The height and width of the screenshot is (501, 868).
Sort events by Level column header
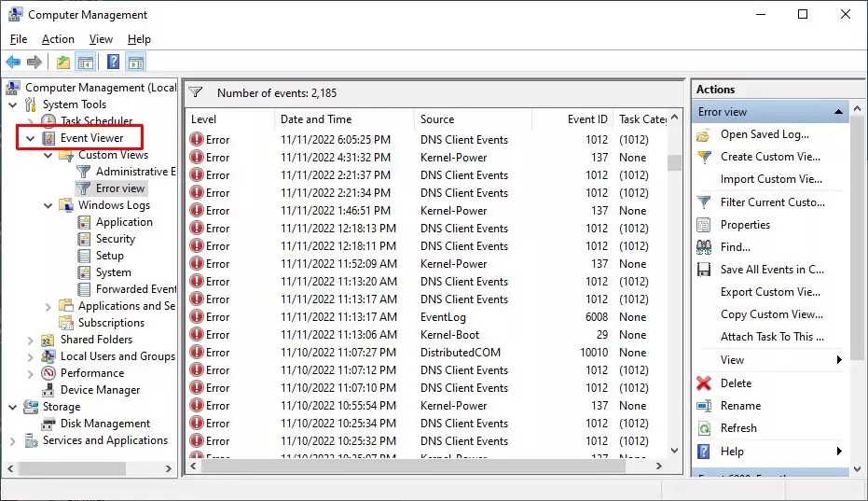point(229,119)
